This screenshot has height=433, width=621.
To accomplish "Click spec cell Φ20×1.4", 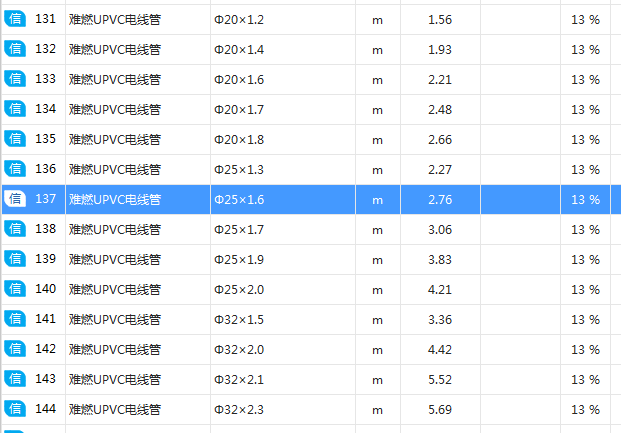I will click(x=283, y=50).
